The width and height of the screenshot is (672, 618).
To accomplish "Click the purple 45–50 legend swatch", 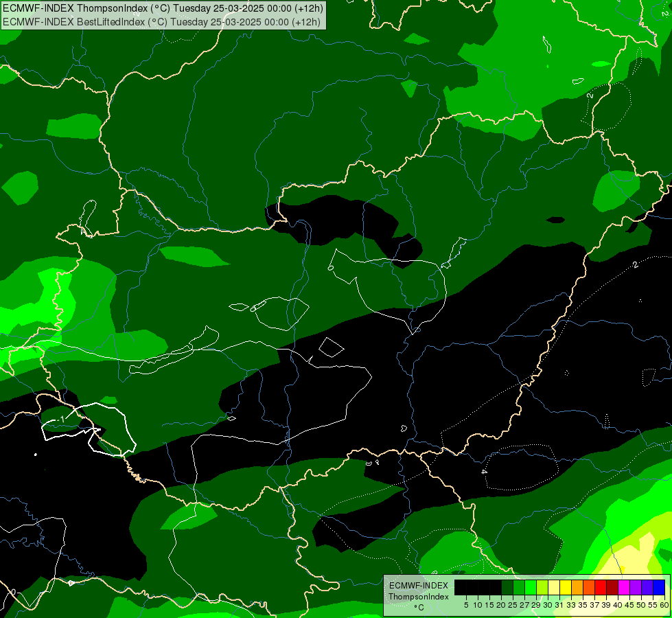I will coord(636,587).
